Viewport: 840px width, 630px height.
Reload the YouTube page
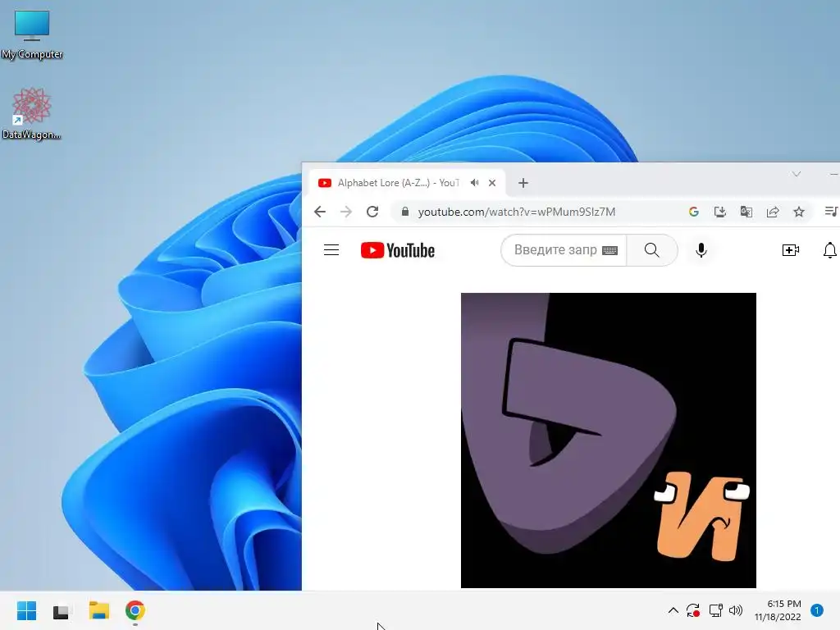tap(372, 212)
